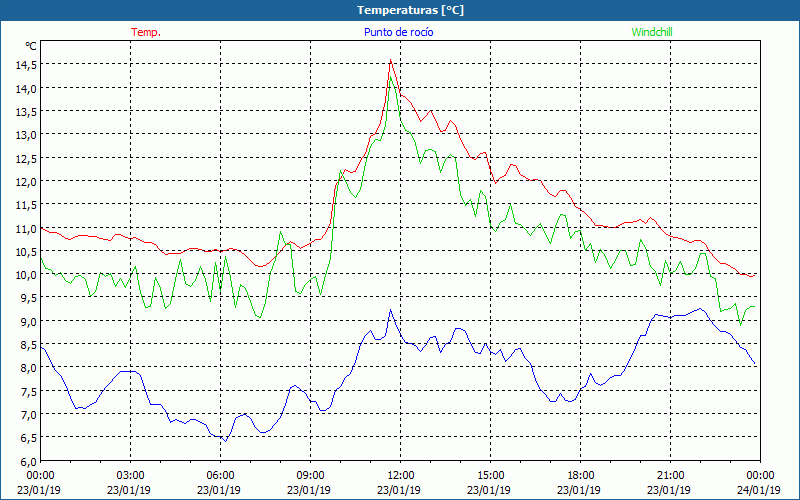Click the 12,5 y-axis value
Viewport: 800px width, 500px height.
pos(27,158)
